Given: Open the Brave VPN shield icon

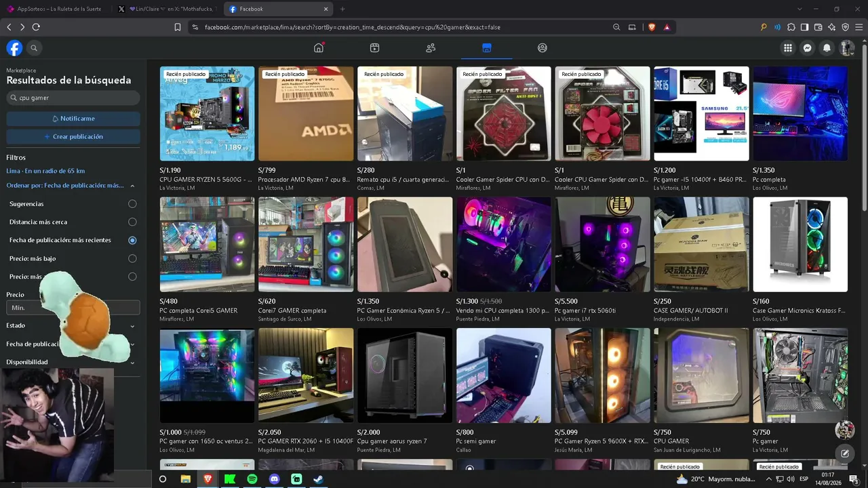Looking at the screenshot, I should pyautogui.click(x=846, y=27).
